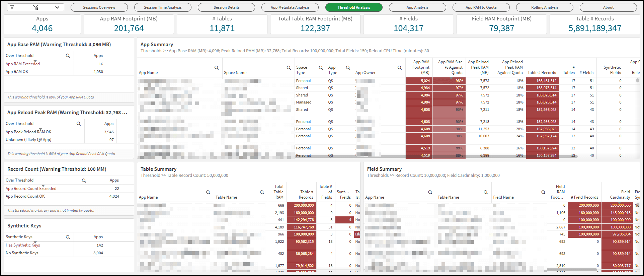Click the plain funnel filter icon

pyautogui.click(x=12, y=7)
